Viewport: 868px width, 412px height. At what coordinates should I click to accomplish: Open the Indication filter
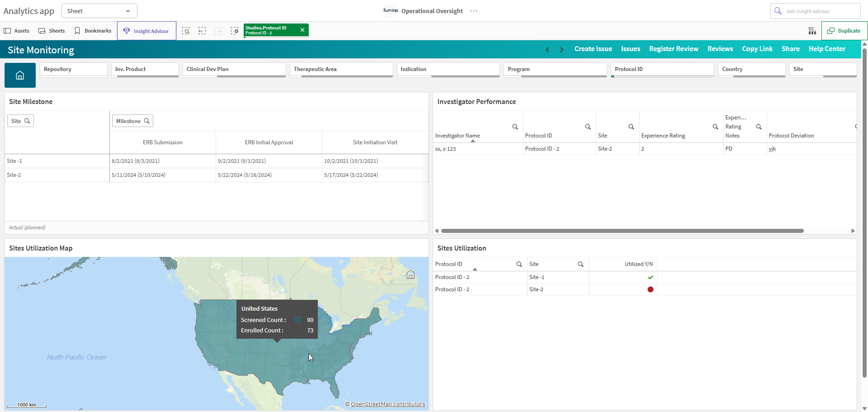tap(448, 70)
